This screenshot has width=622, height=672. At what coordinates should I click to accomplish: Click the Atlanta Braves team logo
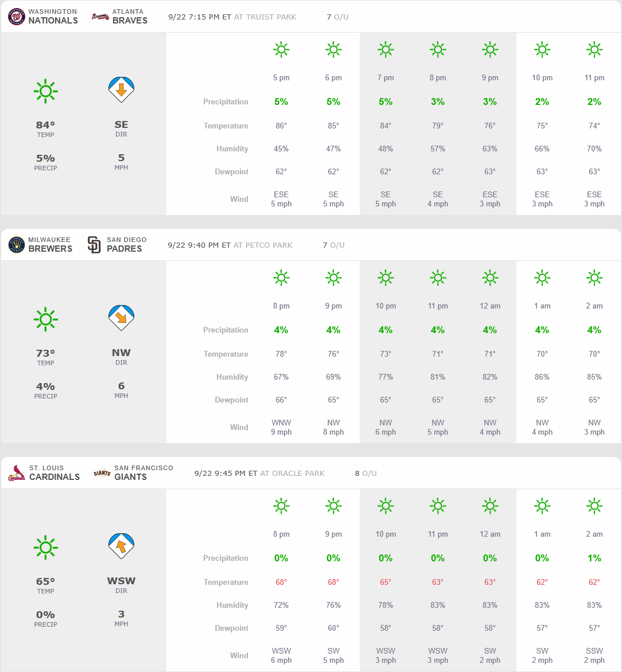coord(100,16)
